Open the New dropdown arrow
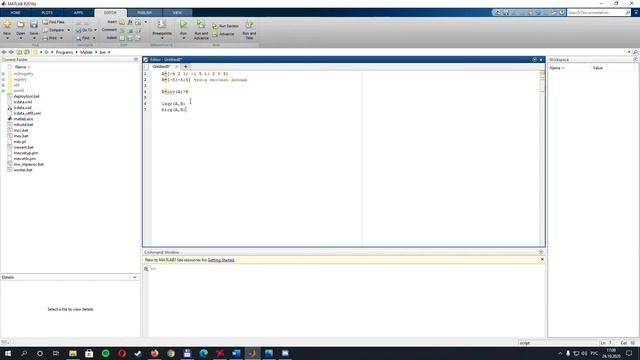 (7, 38)
